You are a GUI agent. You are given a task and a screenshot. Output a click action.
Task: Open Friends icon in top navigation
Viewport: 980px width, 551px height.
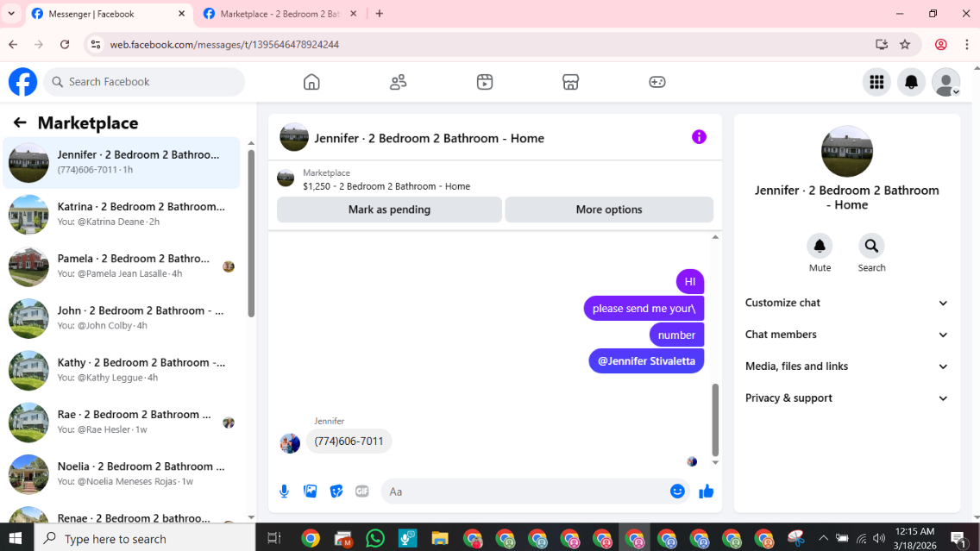(x=399, y=82)
